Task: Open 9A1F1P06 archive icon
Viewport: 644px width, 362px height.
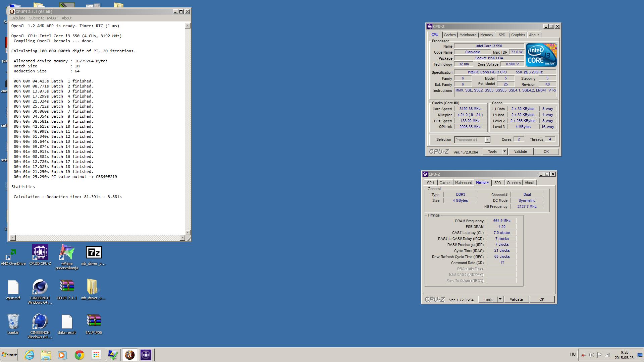Action: 94,324
